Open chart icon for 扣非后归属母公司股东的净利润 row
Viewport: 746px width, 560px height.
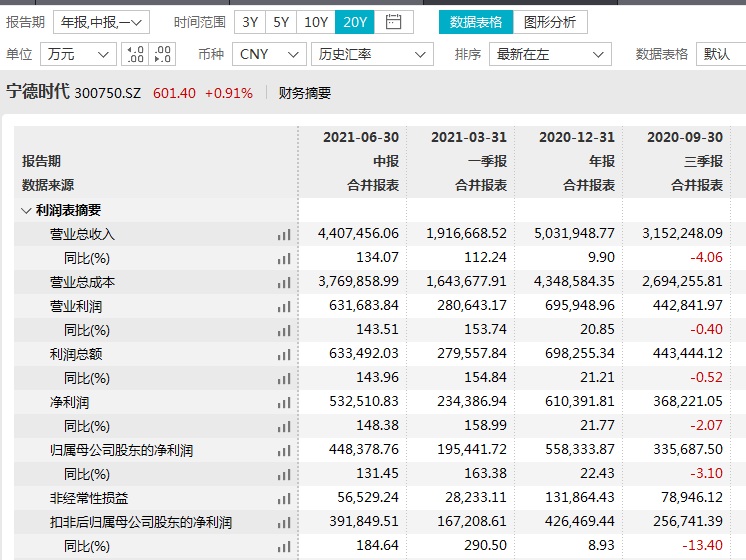284,522
